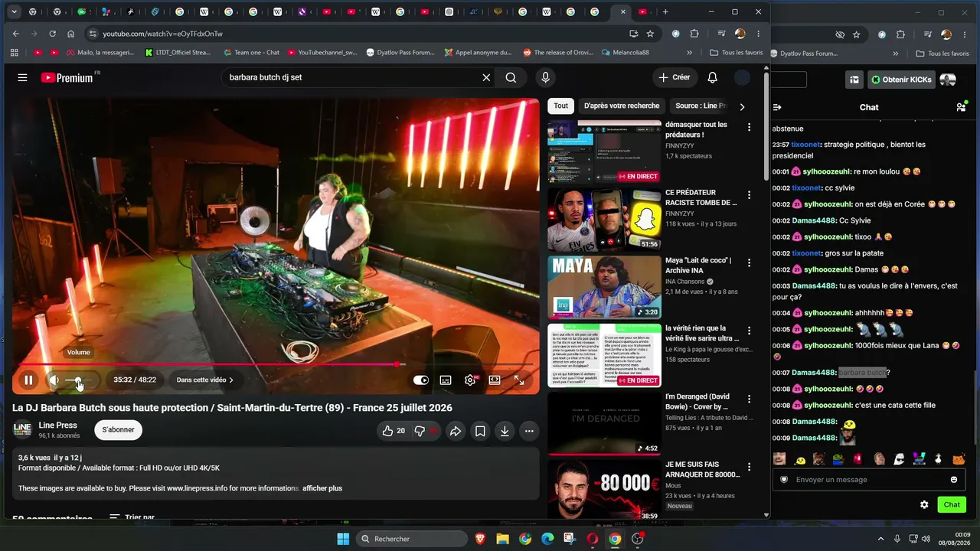Open options for Maya 'Lait de coco' video
This screenshot has height=551, width=980.
[750, 263]
